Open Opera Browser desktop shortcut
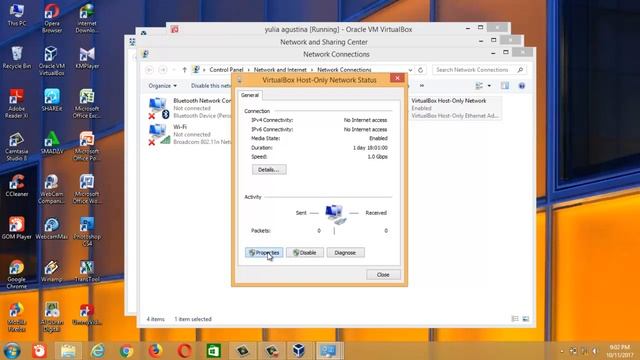The width and height of the screenshot is (640, 360). 52,18
